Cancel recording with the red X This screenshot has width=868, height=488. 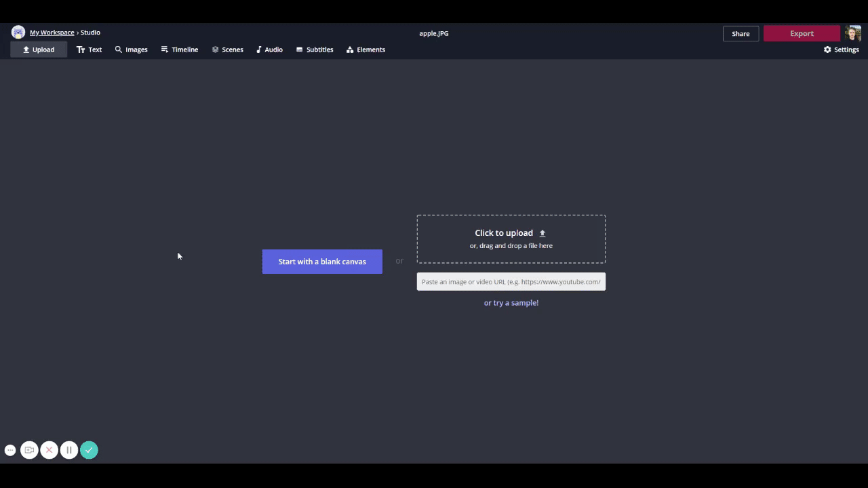pos(49,450)
